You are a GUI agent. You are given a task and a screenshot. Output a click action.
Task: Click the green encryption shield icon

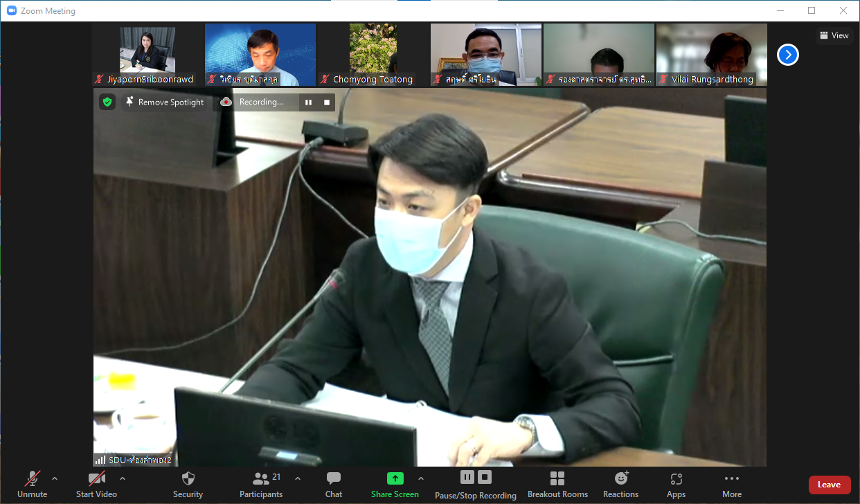tap(107, 102)
